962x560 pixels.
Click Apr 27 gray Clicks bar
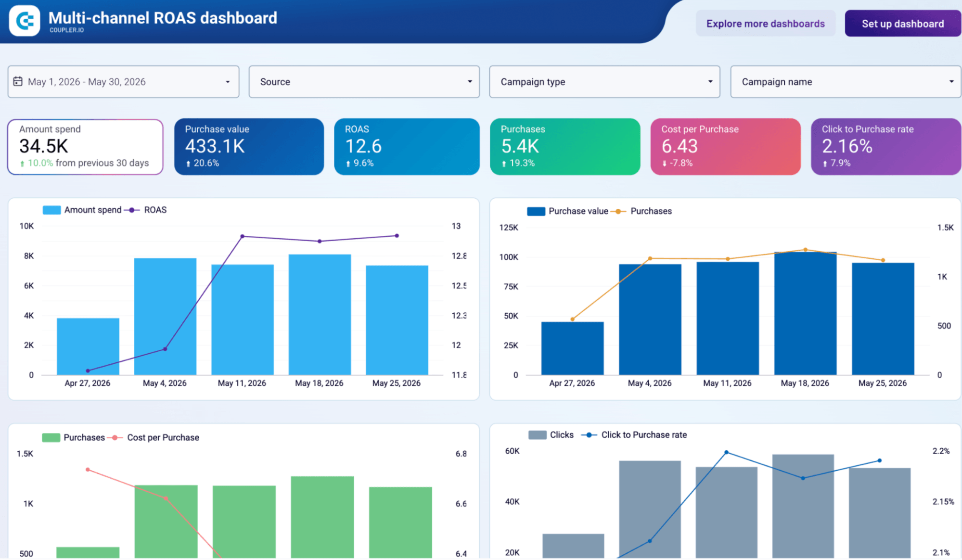tap(573, 546)
